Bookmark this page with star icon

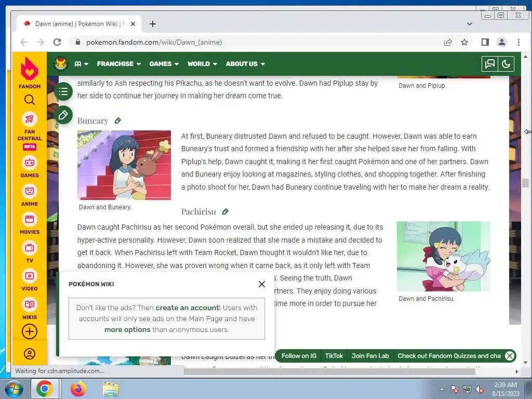464,42
